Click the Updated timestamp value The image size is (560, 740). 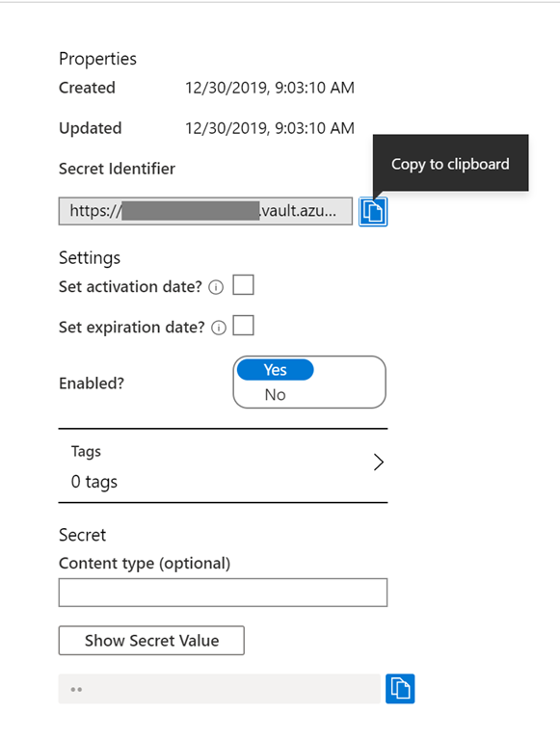tap(270, 128)
